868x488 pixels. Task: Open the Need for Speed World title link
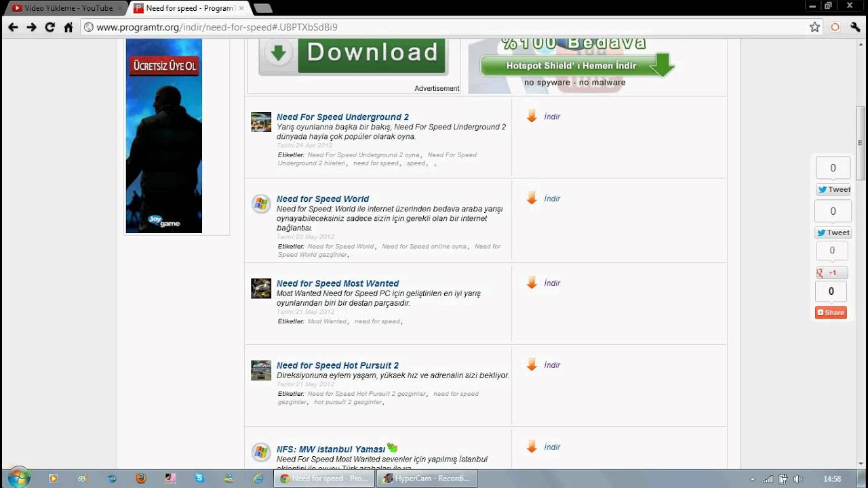coord(323,199)
